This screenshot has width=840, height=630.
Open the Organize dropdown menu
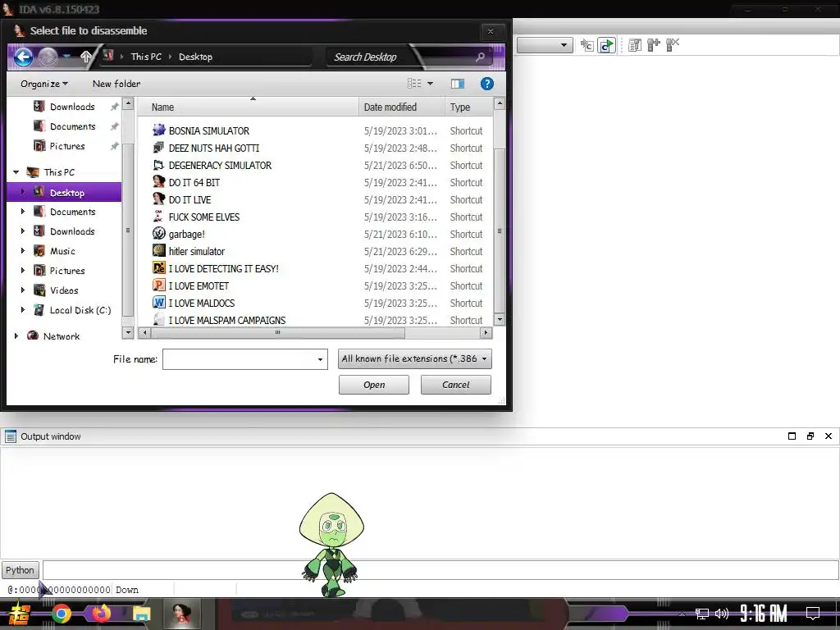44,84
